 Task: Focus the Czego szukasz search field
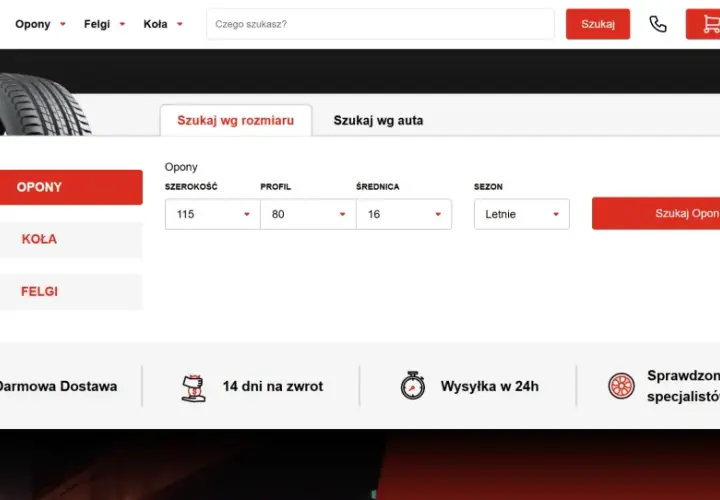click(381, 24)
